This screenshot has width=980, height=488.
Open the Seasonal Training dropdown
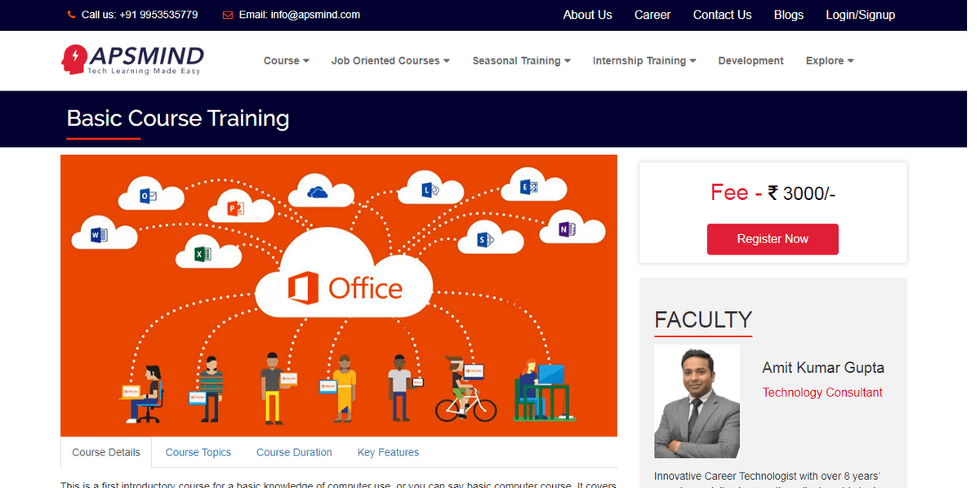(521, 60)
